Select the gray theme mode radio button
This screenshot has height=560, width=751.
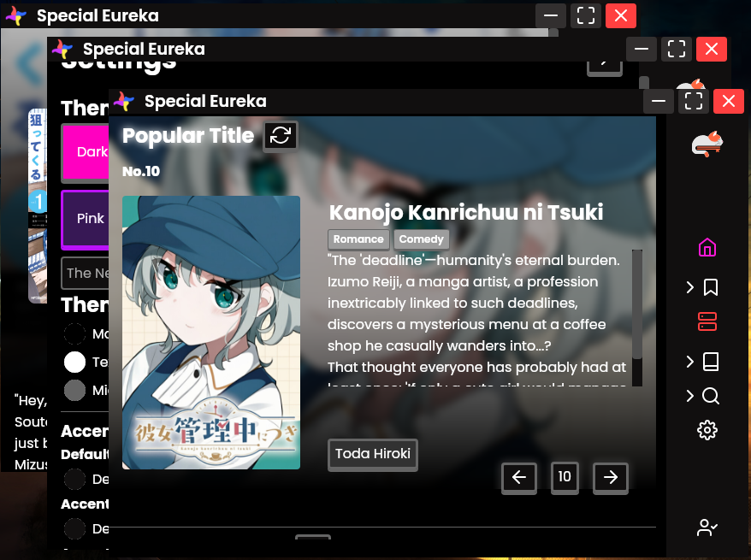click(x=74, y=390)
